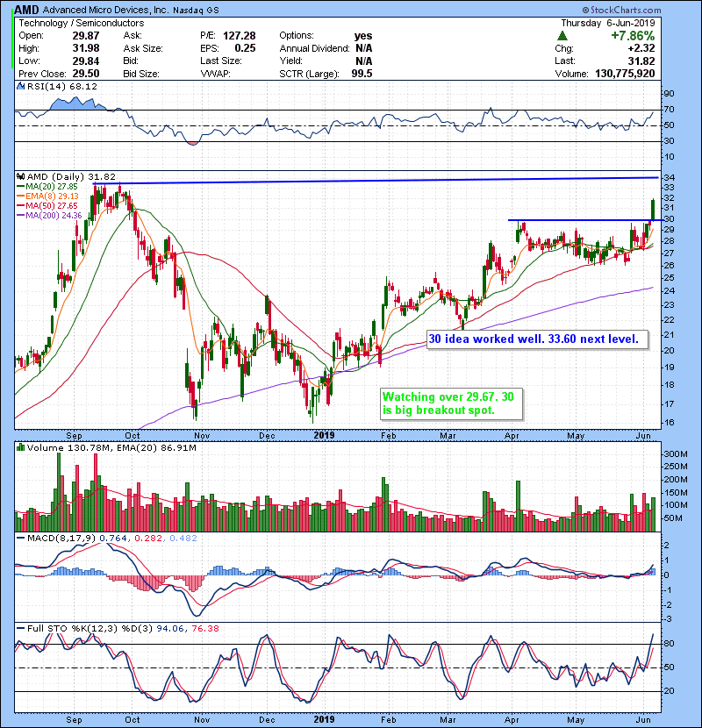Click the '30 idea worked well' annotation

click(x=537, y=339)
